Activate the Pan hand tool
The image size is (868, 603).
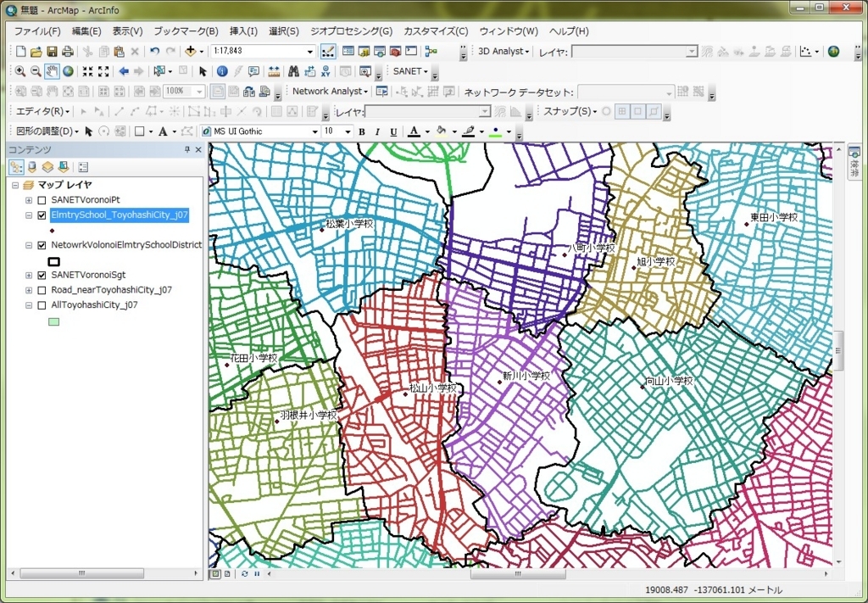[x=52, y=71]
